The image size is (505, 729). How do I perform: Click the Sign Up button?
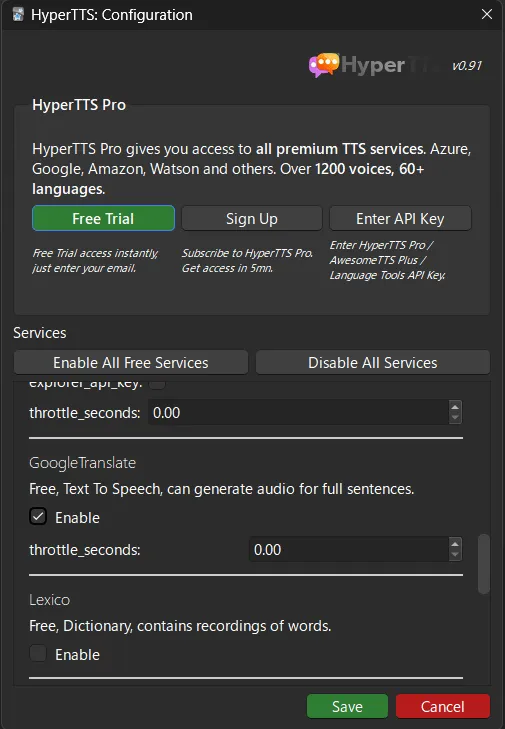point(252,219)
